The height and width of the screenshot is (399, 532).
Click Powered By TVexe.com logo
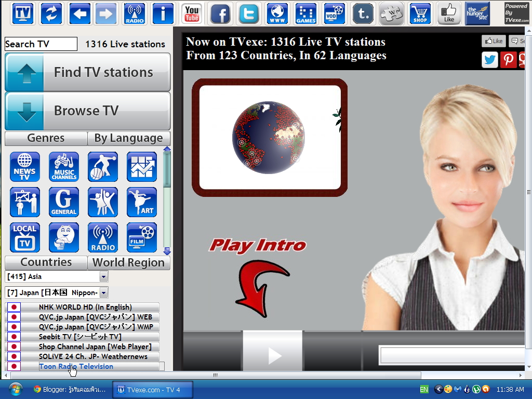click(516, 13)
